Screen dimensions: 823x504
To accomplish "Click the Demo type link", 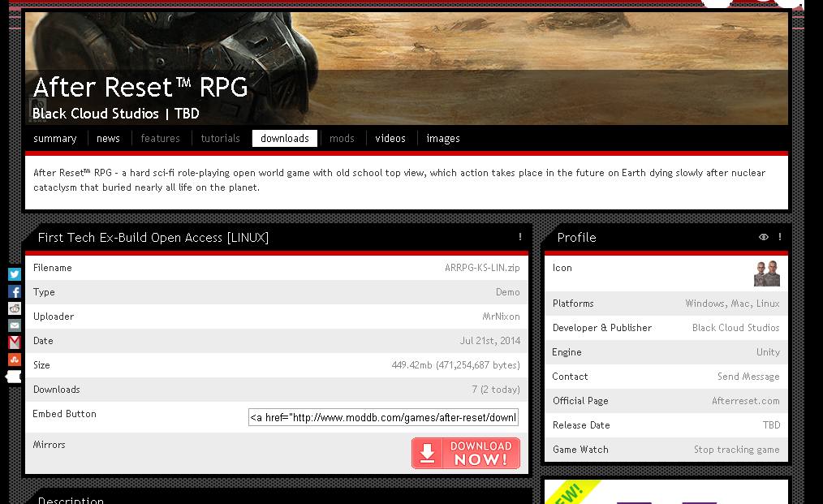I will (508, 292).
